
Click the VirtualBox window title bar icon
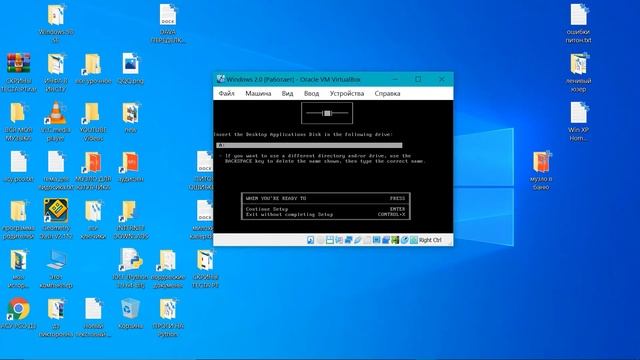coord(221,79)
